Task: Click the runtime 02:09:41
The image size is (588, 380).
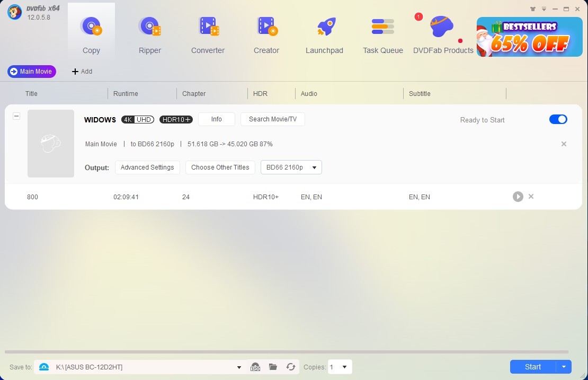Action: pos(126,197)
